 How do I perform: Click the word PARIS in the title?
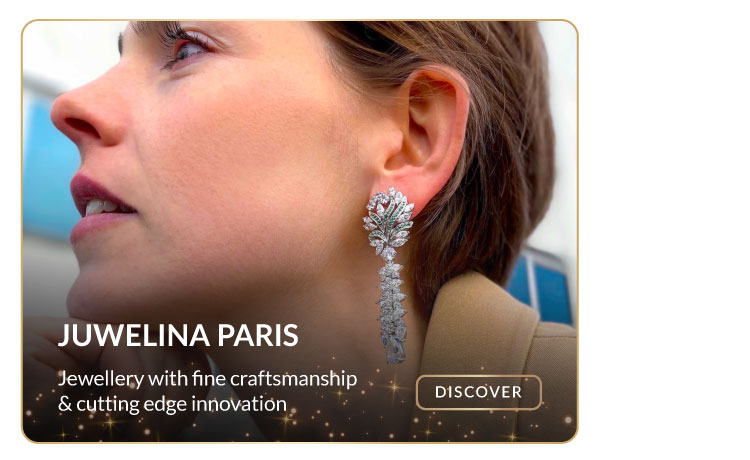258,335
